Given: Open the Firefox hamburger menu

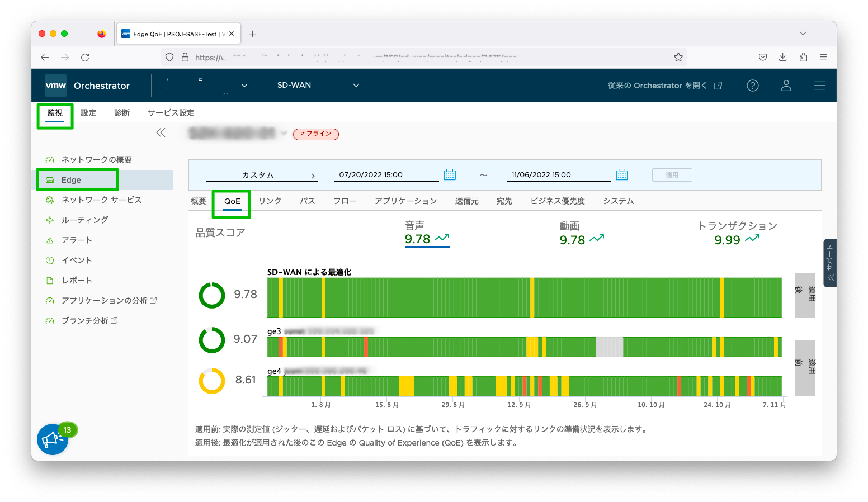Looking at the screenshot, I should point(823,57).
